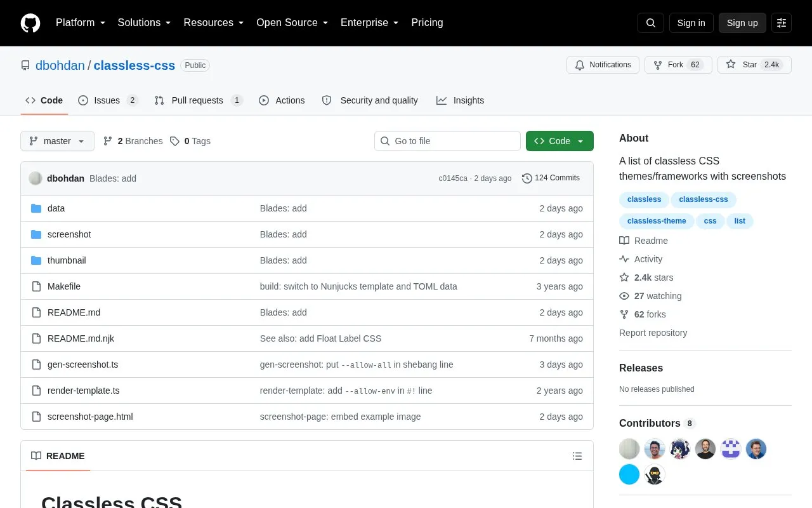This screenshot has height=508, width=812.
Task: Click the Notifications bell button
Action: point(603,65)
